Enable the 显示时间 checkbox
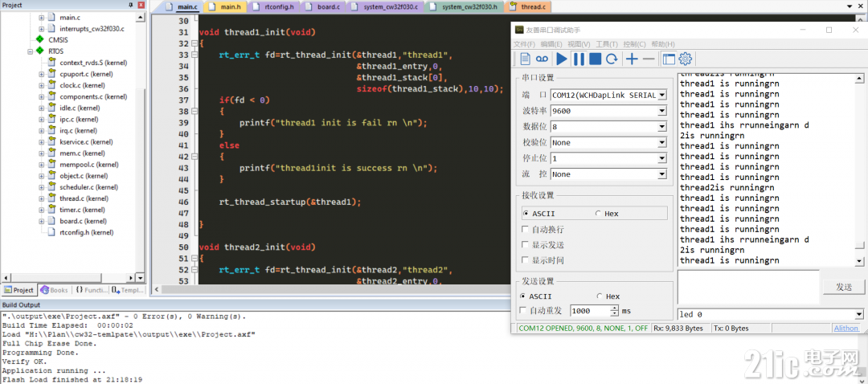 526,260
